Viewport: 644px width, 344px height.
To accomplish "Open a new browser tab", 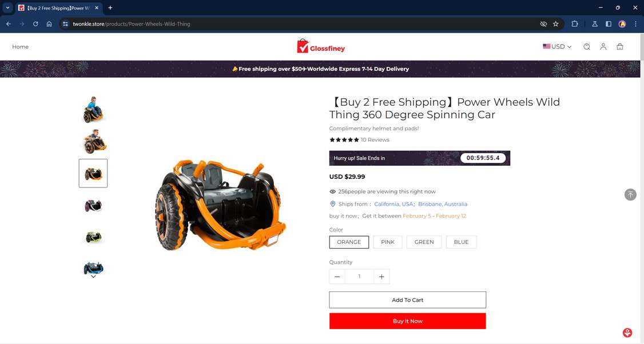I will click(x=110, y=8).
